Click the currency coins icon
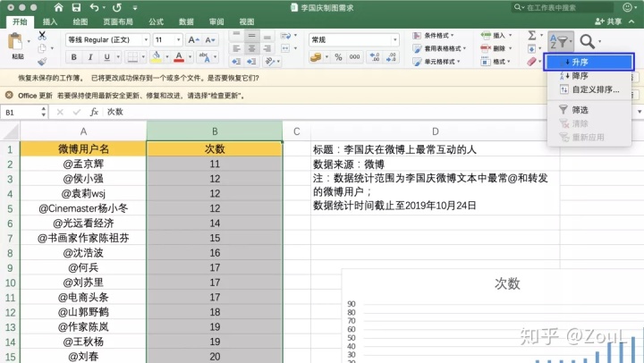This screenshot has height=363, width=644. [316, 57]
